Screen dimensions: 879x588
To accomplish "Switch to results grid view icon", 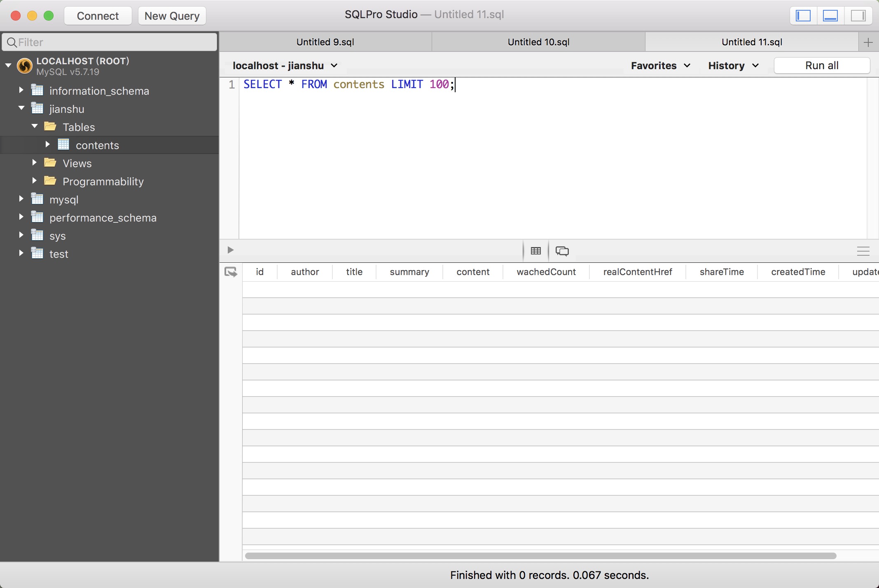I will tap(535, 251).
